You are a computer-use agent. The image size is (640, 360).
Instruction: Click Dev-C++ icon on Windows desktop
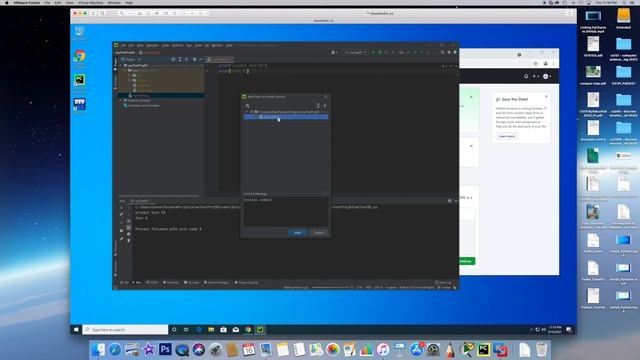[80, 104]
